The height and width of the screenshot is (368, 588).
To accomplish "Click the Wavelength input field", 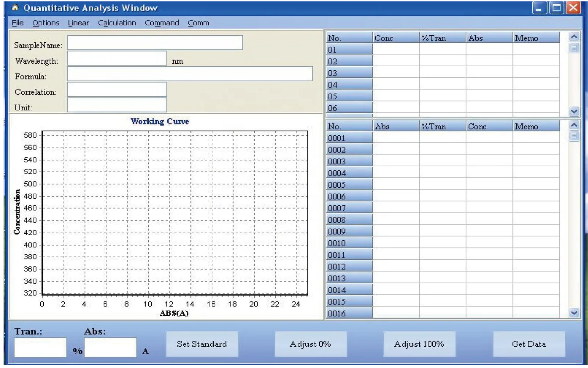I will [x=117, y=58].
